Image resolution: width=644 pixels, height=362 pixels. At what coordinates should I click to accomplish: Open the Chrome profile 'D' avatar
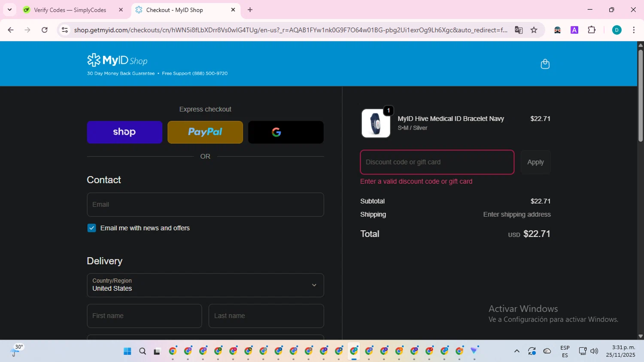coord(617,30)
